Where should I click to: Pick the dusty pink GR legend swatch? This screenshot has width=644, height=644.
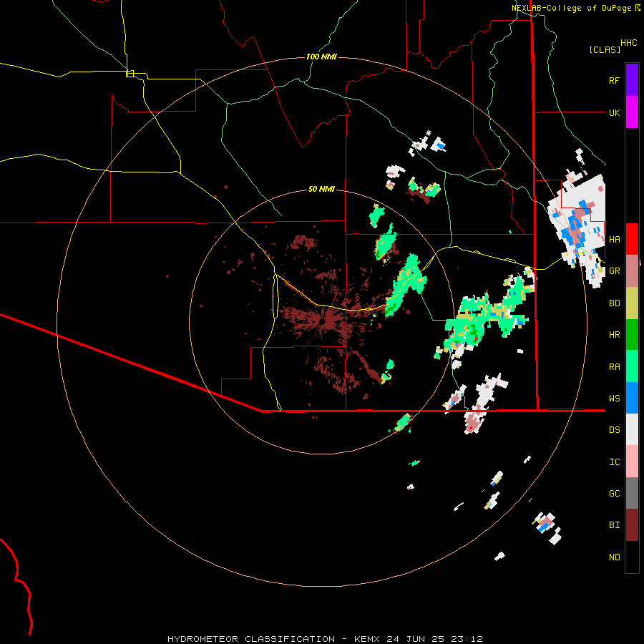632,271
